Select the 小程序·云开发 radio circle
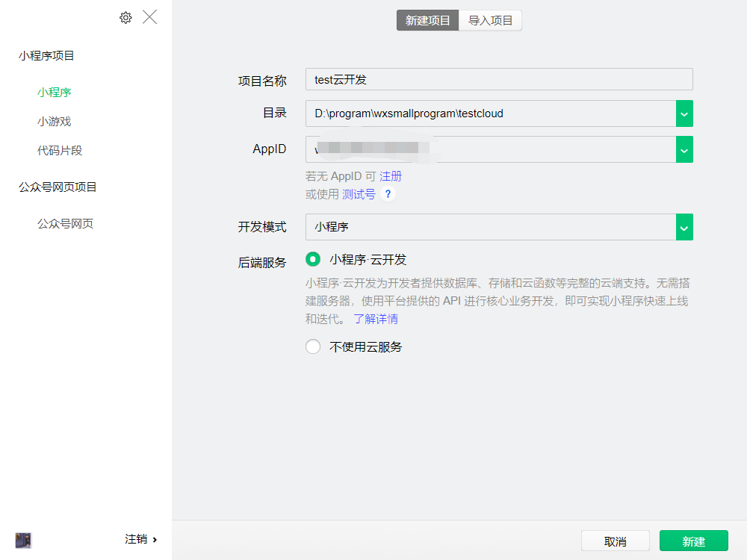This screenshot has height=560, width=747. (314, 258)
